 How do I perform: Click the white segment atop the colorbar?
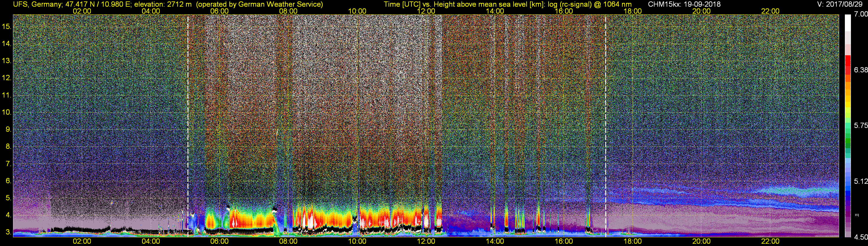point(847,23)
